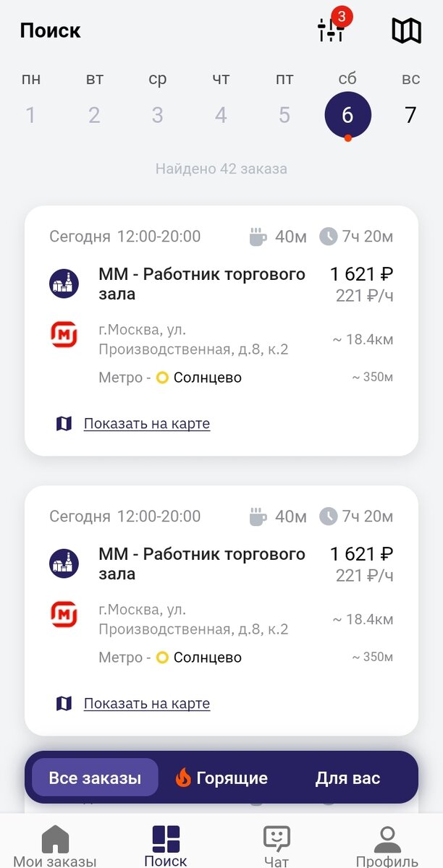Tap the small map icon near Показать на карте

(x=65, y=422)
